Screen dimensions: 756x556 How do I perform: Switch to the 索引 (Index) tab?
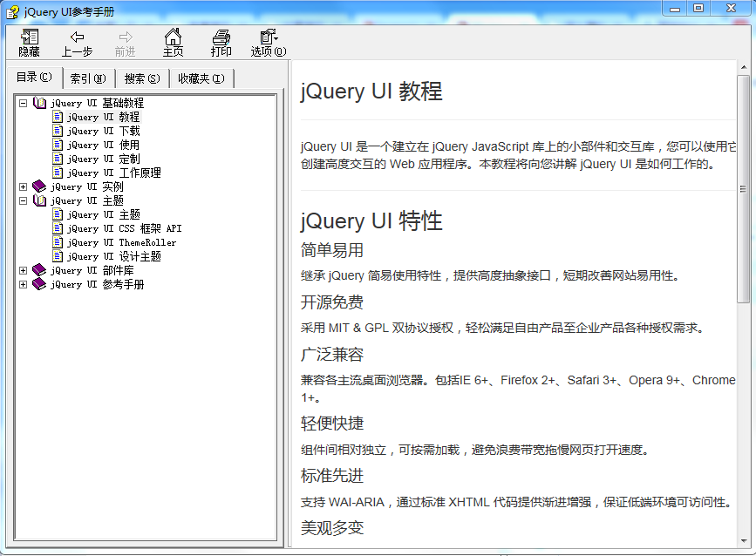tap(88, 78)
